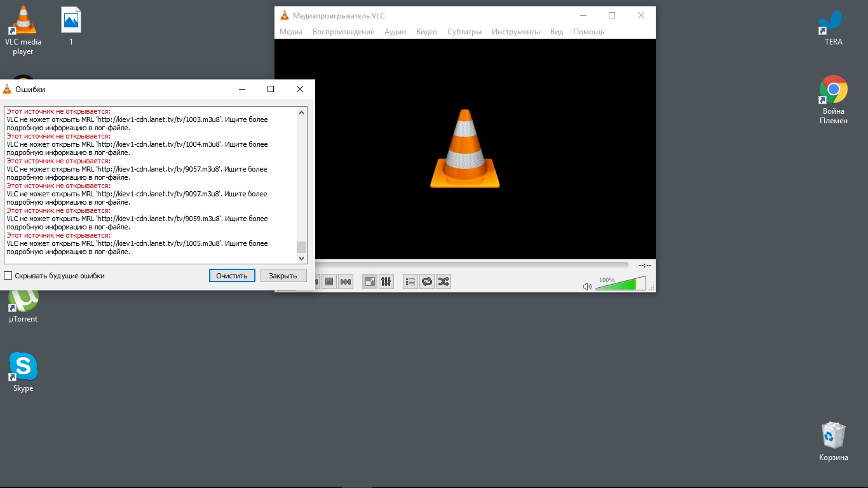Open extended settings equalizer icon

[386, 281]
